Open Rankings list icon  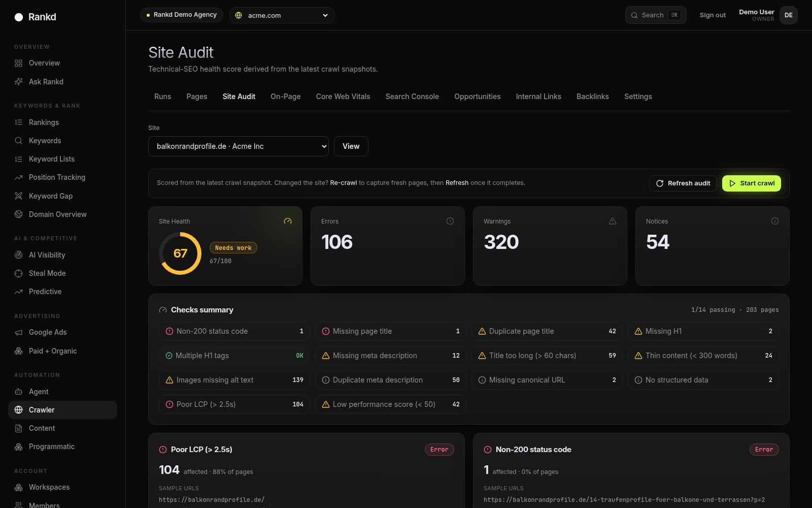19,122
